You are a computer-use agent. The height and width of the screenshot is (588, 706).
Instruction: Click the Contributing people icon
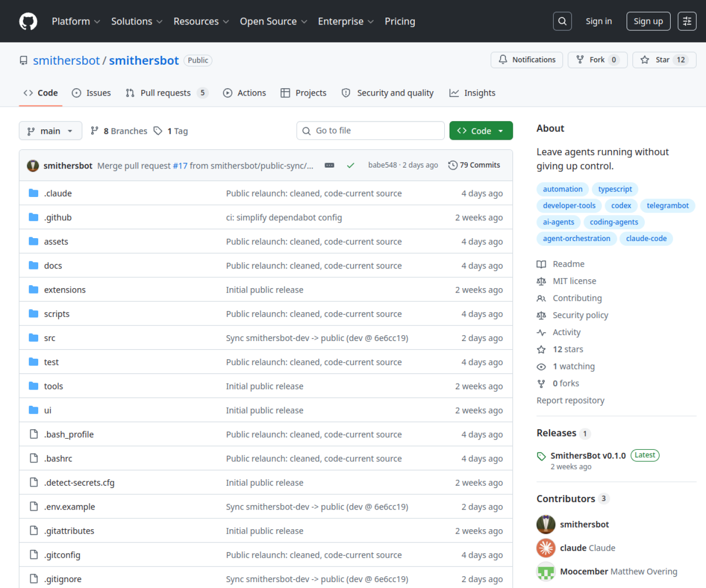click(x=541, y=298)
